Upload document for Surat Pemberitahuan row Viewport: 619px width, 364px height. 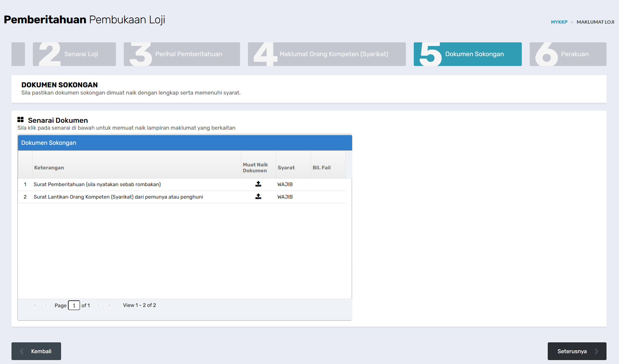258,184
